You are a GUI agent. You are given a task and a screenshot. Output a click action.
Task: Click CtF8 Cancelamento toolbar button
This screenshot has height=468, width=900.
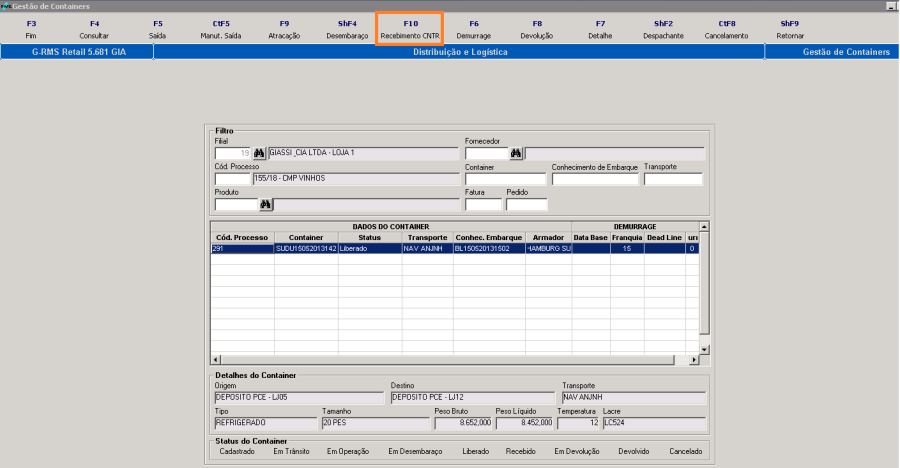[727, 29]
